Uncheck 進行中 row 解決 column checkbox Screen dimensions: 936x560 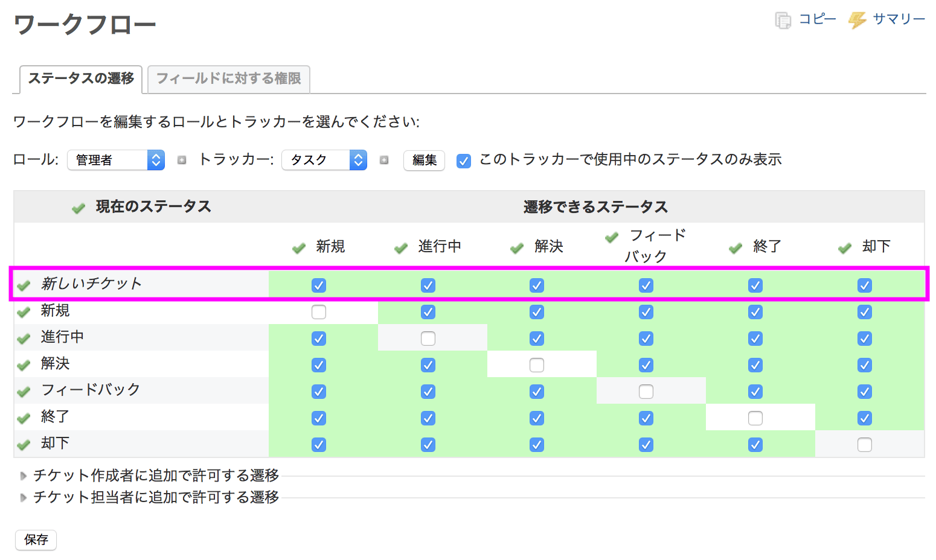pos(537,339)
